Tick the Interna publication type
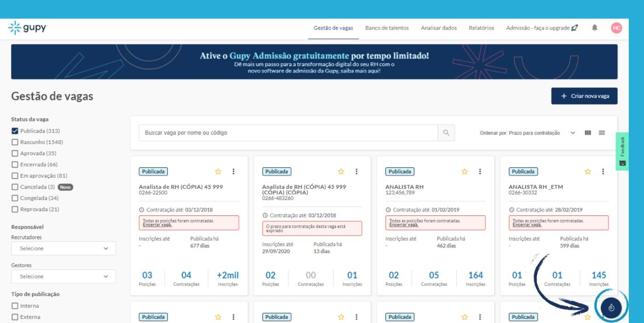 pos(15,306)
